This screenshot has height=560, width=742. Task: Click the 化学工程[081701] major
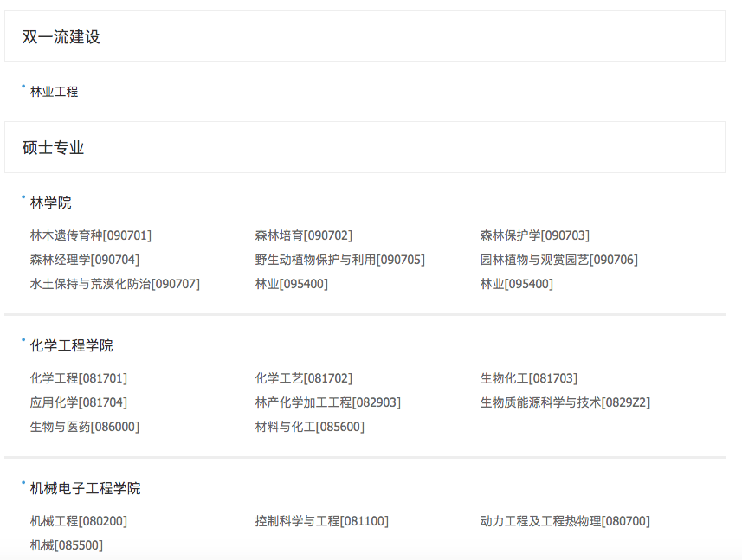pos(79,378)
